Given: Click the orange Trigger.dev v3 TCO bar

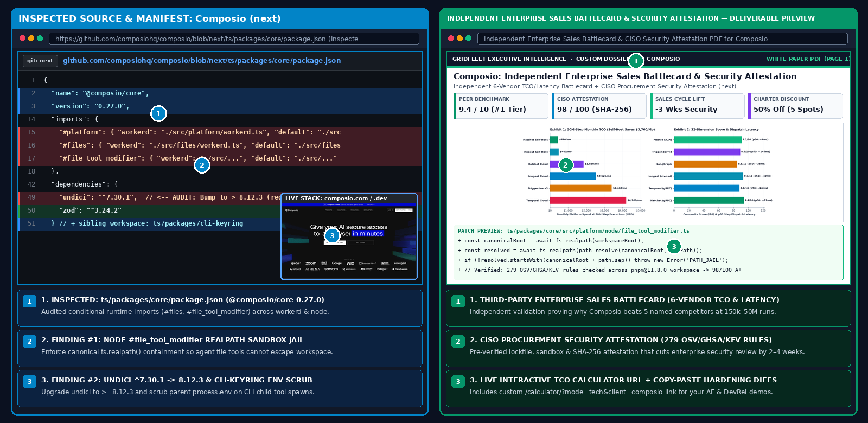Looking at the screenshot, I should click(x=580, y=188).
